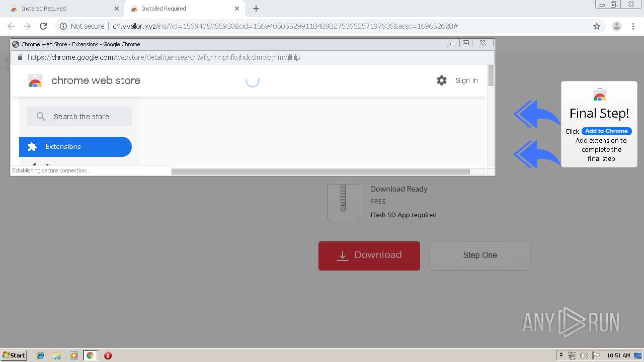Click the zip file thumbnail icon
Image resolution: width=644 pixels, height=362 pixels.
pos(343,202)
